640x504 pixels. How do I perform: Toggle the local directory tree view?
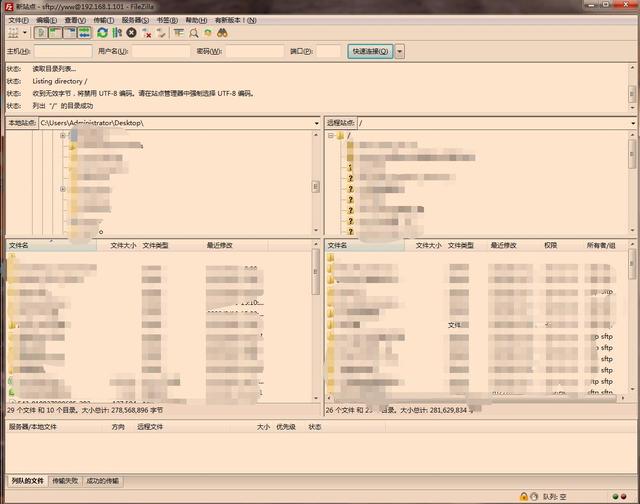click(x=55, y=33)
